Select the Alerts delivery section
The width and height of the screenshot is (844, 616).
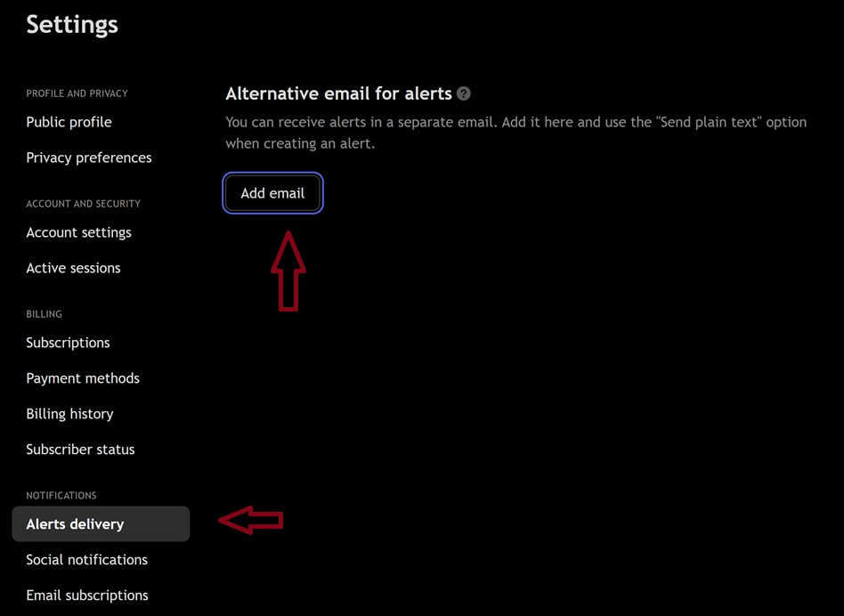pyautogui.click(x=75, y=523)
